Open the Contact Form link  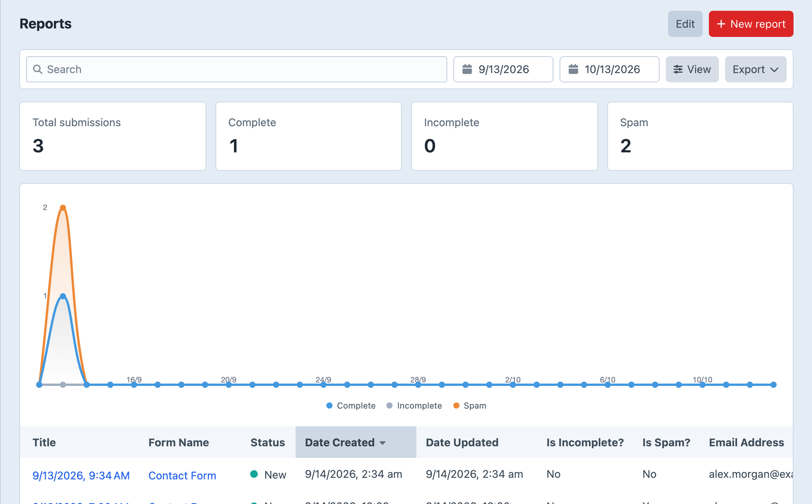pyautogui.click(x=182, y=476)
